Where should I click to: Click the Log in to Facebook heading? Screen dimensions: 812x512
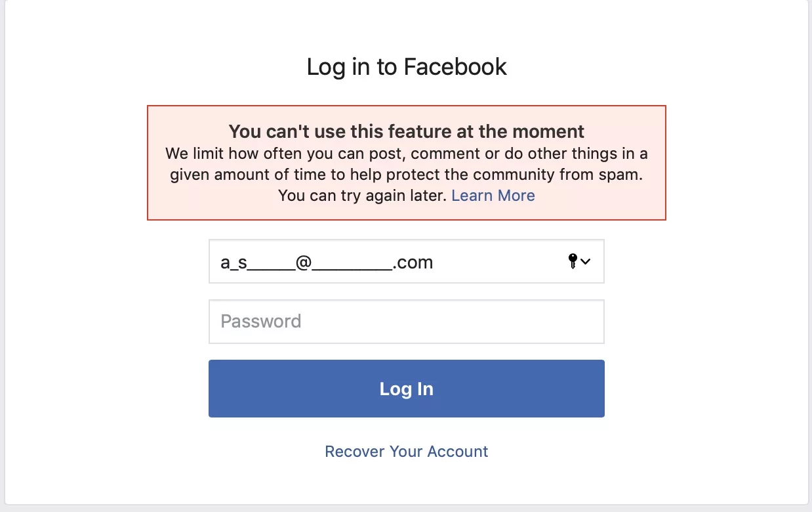pos(406,66)
